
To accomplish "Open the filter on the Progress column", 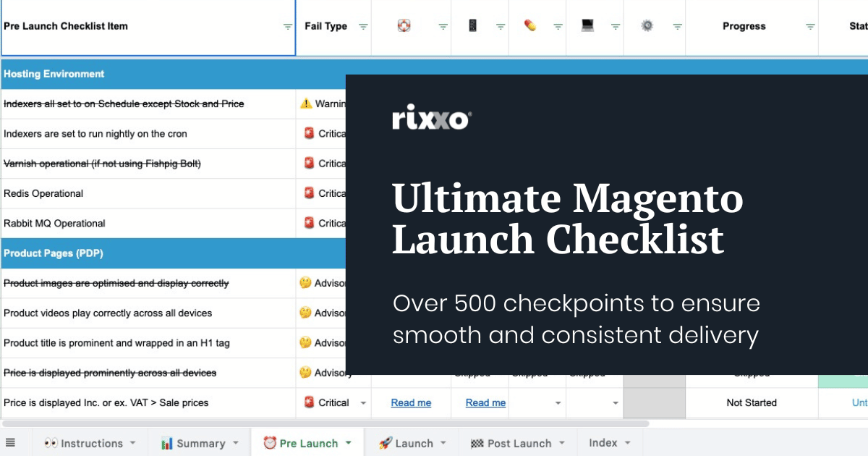I will click(809, 25).
